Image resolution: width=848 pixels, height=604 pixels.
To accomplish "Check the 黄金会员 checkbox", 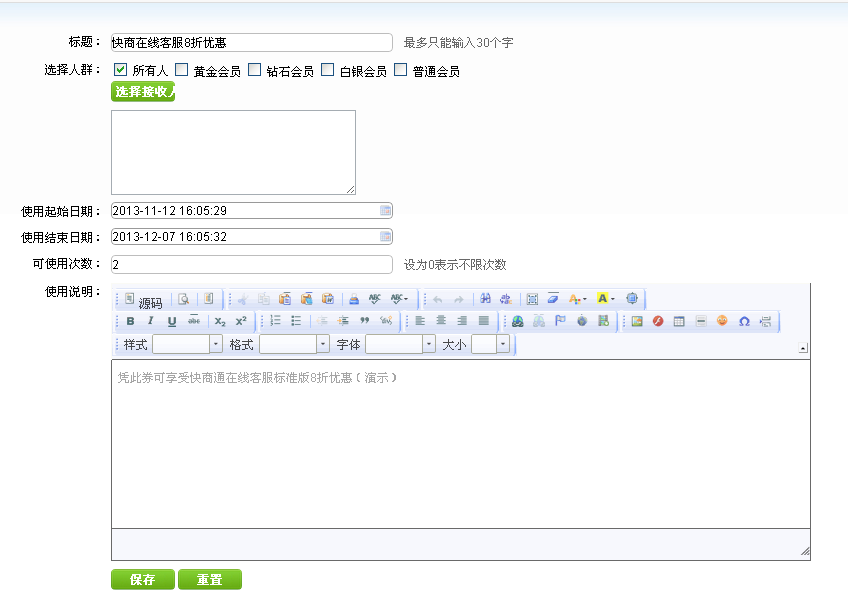I will pos(182,70).
